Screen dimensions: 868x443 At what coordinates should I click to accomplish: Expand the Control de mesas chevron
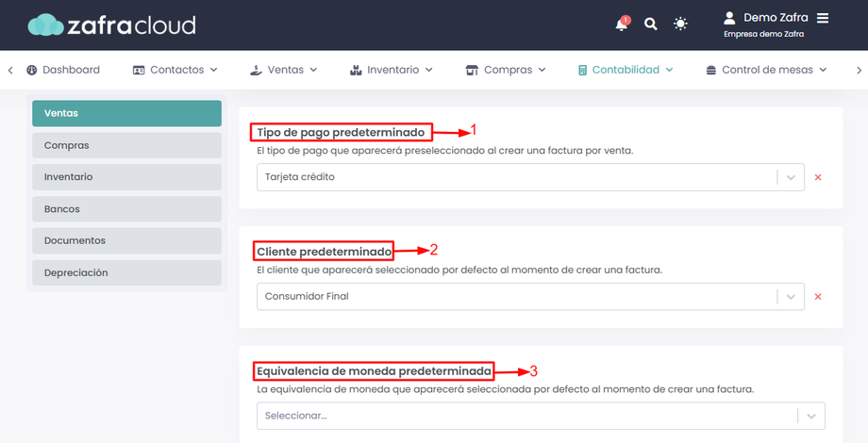(x=823, y=71)
